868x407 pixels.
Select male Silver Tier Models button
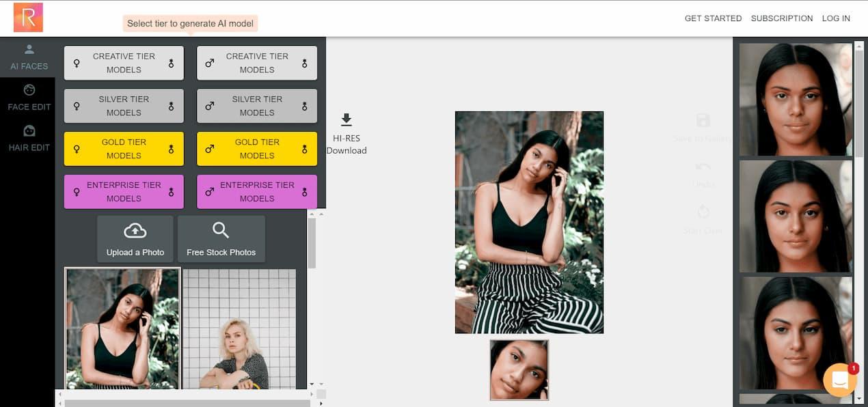[x=257, y=106]
